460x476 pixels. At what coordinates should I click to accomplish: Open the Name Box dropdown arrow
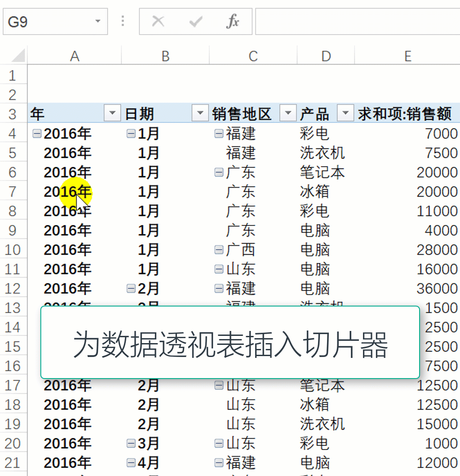(97, 22)
